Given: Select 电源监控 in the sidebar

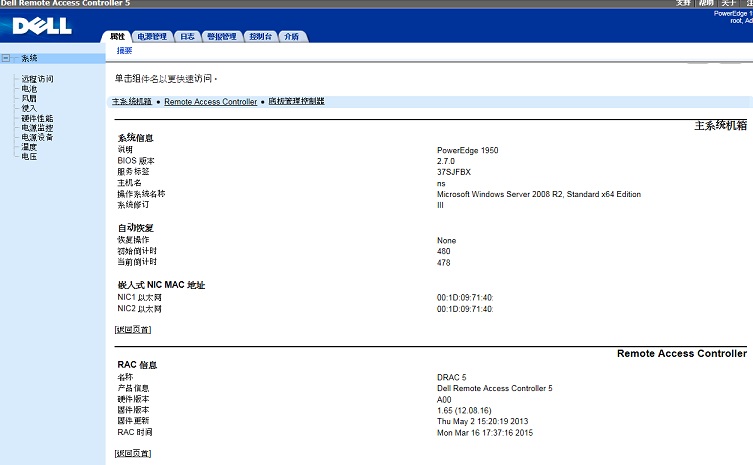Looking at the screenshot, I should (37, 128).
